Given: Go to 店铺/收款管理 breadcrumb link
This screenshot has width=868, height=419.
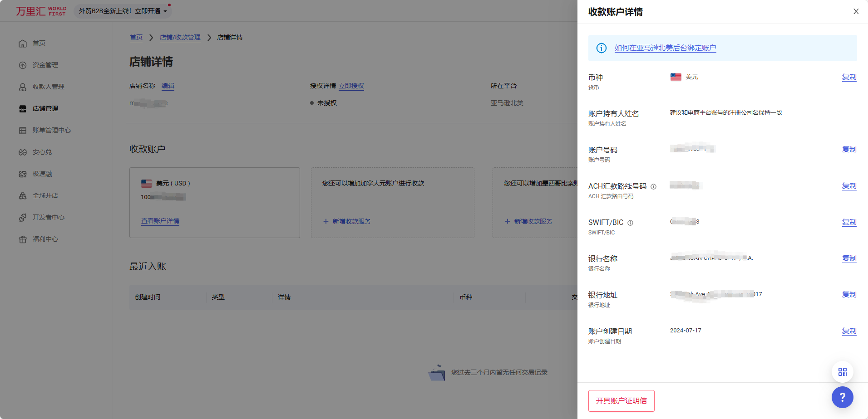Looking at the screenshot, I should point(180,37).
